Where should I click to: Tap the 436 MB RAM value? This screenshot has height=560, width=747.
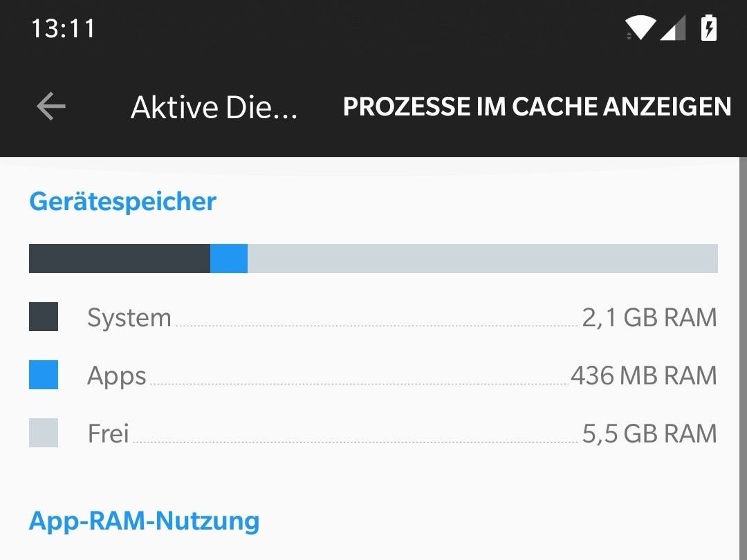click(644, 375)
